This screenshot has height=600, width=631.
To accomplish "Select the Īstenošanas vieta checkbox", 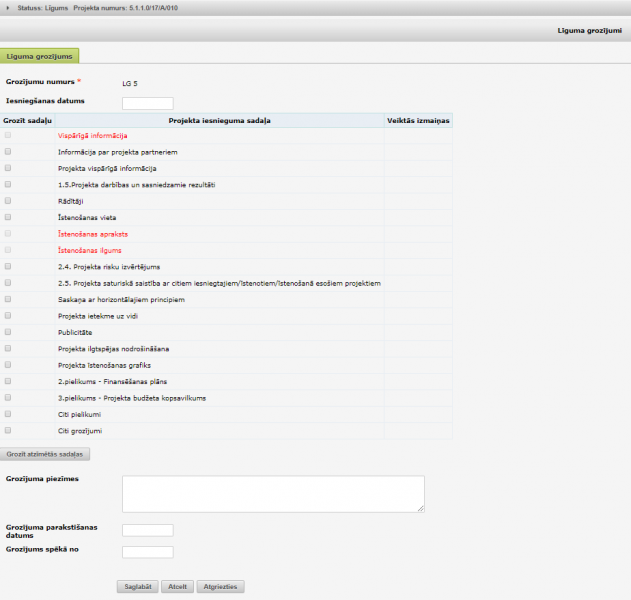I will pyautogui.click(x=8, y=217).
